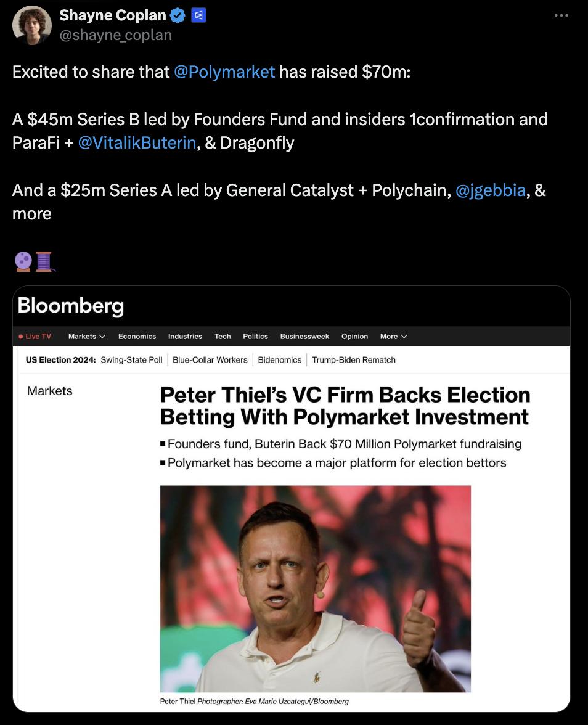Click the Trump-Biden Rematch topic link
This screenshot has width=588, height=725.
coord(354,360)
